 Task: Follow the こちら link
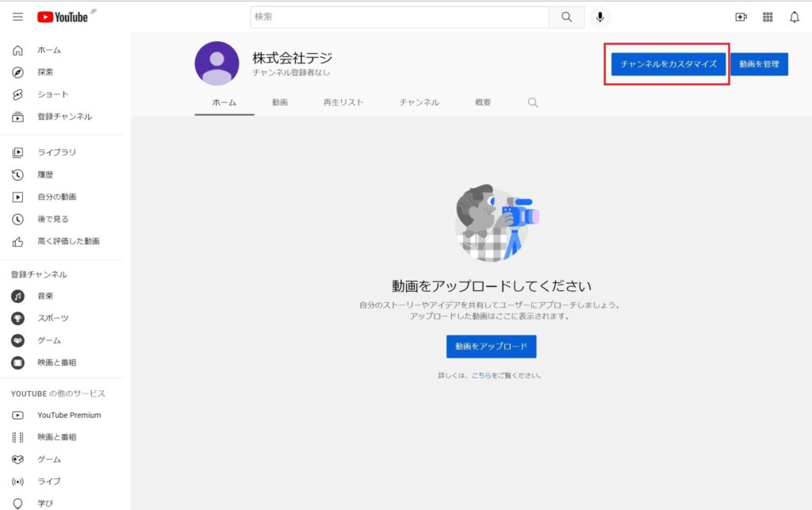(481, 375)
